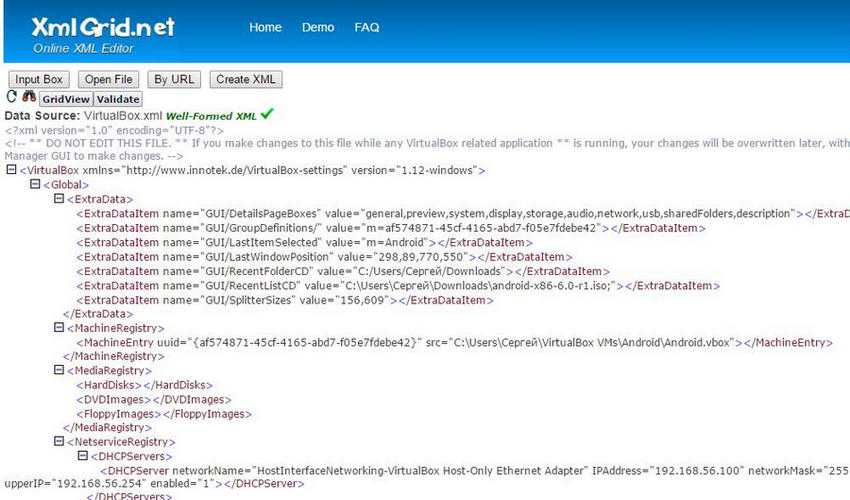Go to the FAQ page
Screen dimensions: 850x500
tap(366, 27)
